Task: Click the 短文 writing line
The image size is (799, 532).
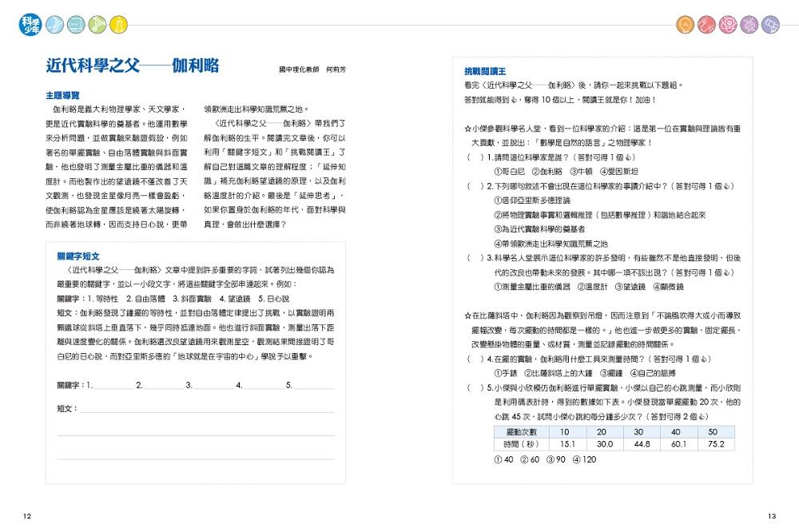Action: [207, 409]
